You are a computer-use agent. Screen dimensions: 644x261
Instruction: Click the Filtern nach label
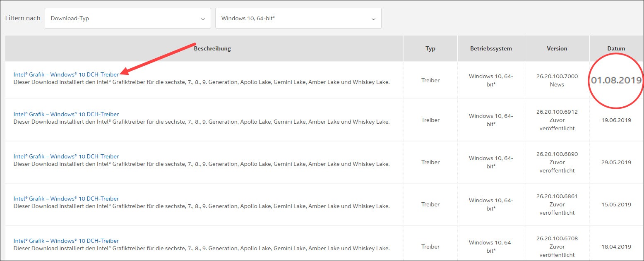click(22, 18)
